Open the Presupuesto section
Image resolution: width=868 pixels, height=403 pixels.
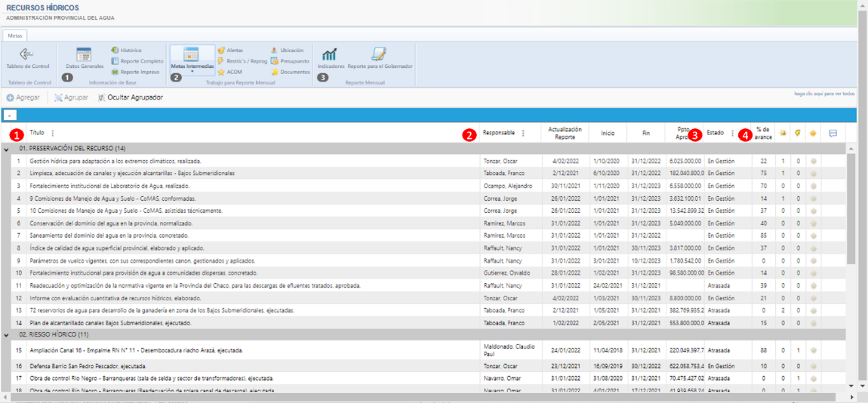[290, 61]
